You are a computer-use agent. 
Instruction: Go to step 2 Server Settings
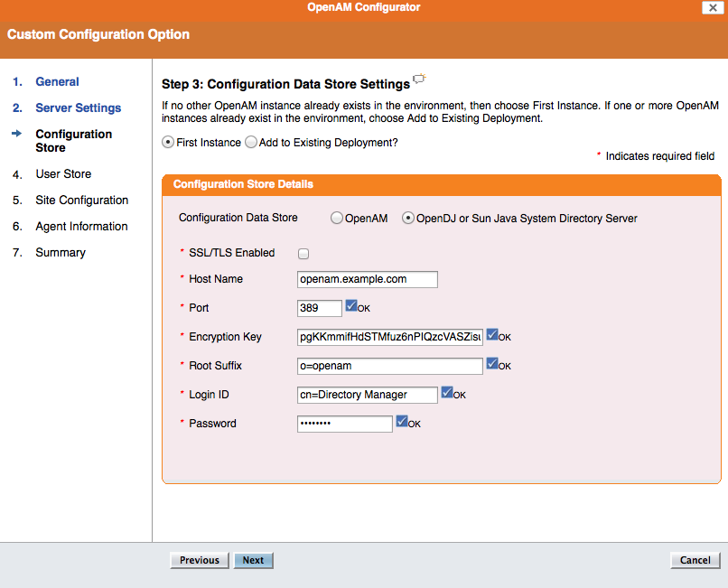pos(78,107)
